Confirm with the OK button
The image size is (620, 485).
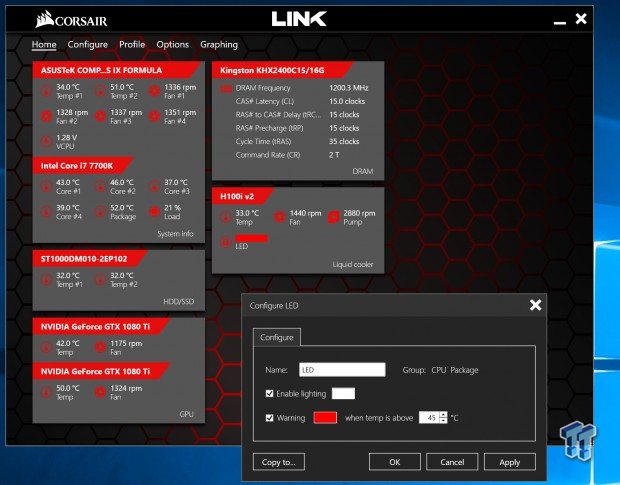pos(395,462)
